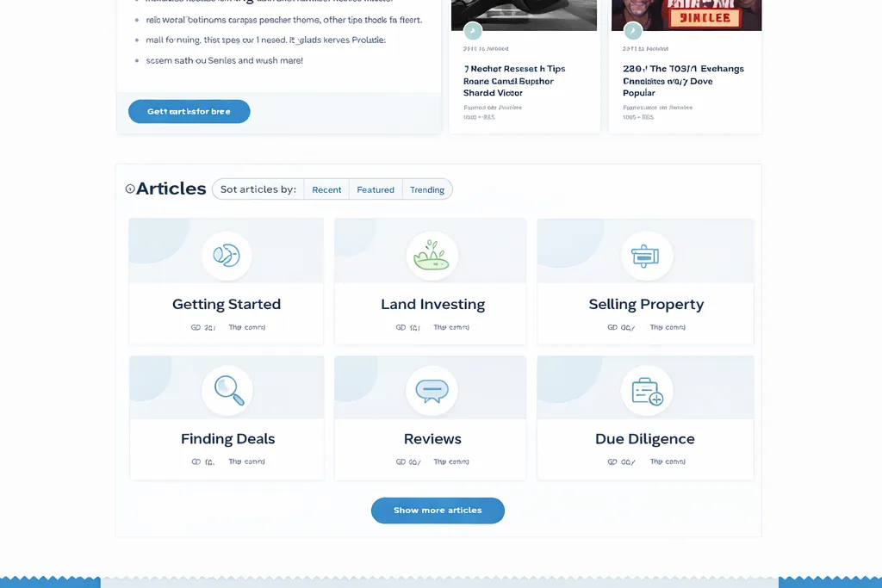This screenshot has width=882, height=588.
Task: Open the post titled 'Exchange ... Popular'
Action: [x=683, y=81]
